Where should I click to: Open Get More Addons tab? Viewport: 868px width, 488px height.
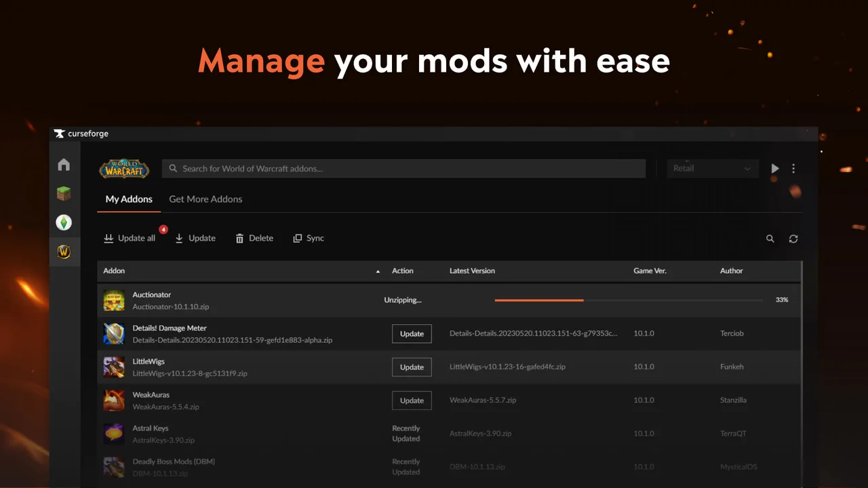click(x=205, y=199)
